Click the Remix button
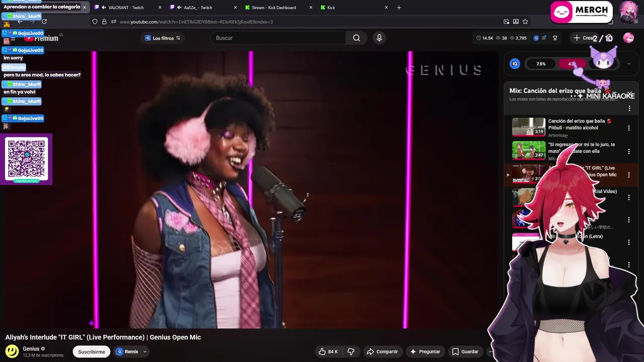Image resolution: width=644 pixels, height=362 pixels. coord(127,352)
